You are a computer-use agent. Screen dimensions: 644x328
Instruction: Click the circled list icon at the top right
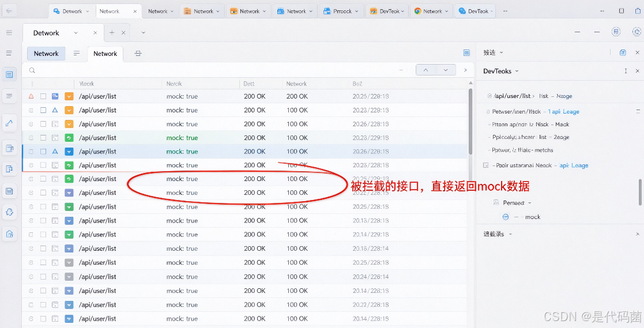[616, 32]
